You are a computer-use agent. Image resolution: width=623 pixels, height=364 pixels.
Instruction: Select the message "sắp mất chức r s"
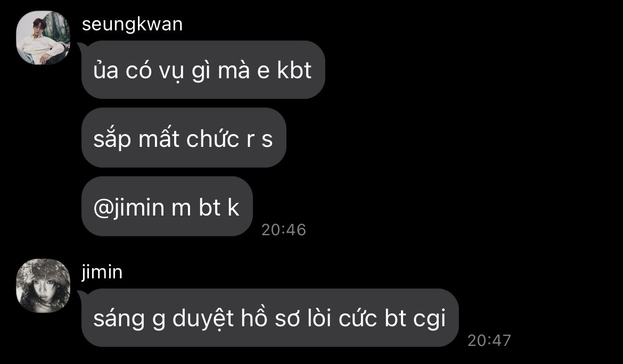(184, 138)
